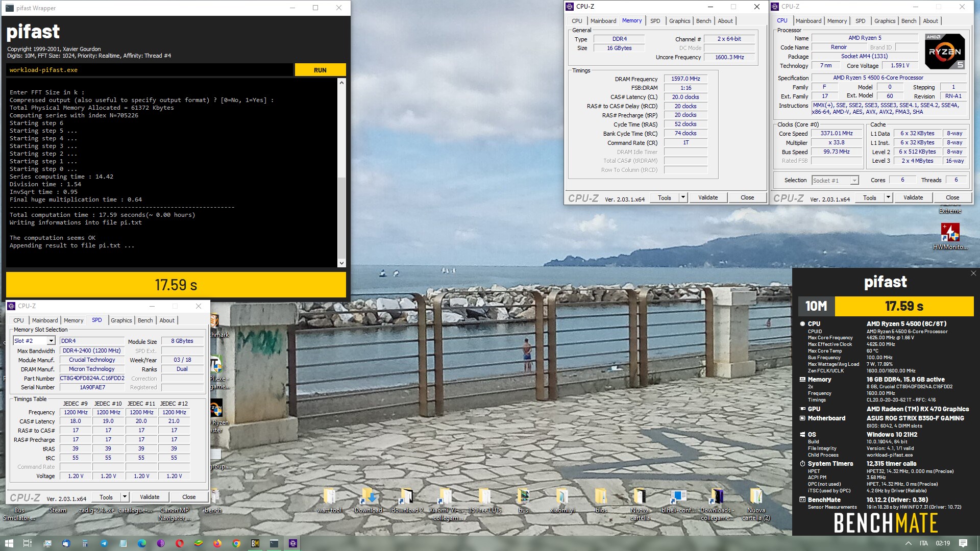Open the 'watt tool' desktop folder
980x551 pixels.
(329, 500)
